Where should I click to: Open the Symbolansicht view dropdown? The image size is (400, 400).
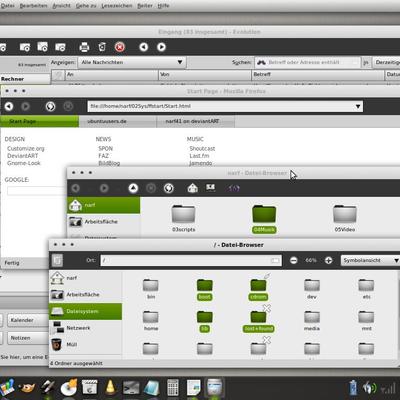(x=371, y=260)
